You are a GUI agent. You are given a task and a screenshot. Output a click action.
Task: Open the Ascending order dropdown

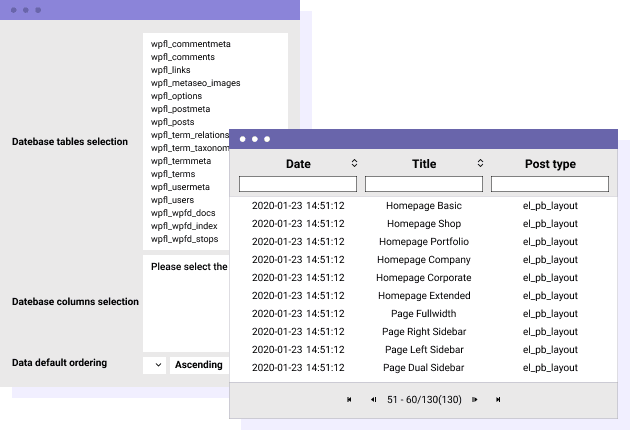tap(199, 365)
